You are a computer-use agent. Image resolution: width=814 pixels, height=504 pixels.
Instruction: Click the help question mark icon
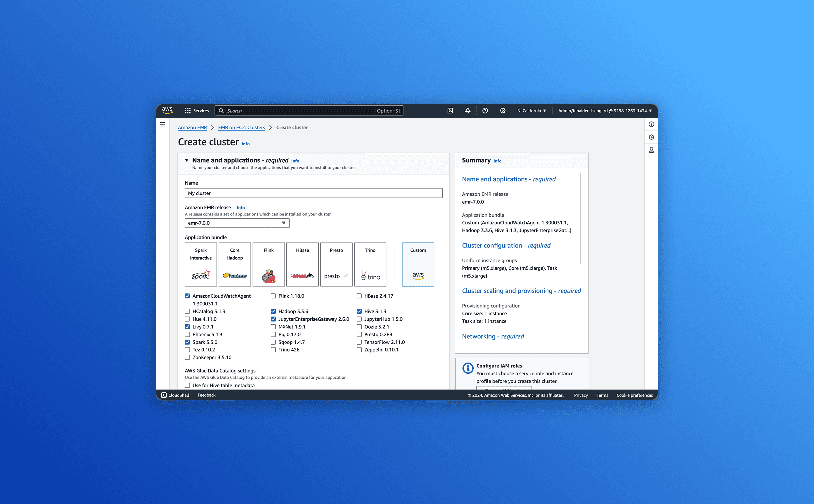pyautogui.click(x=485, y=111)
